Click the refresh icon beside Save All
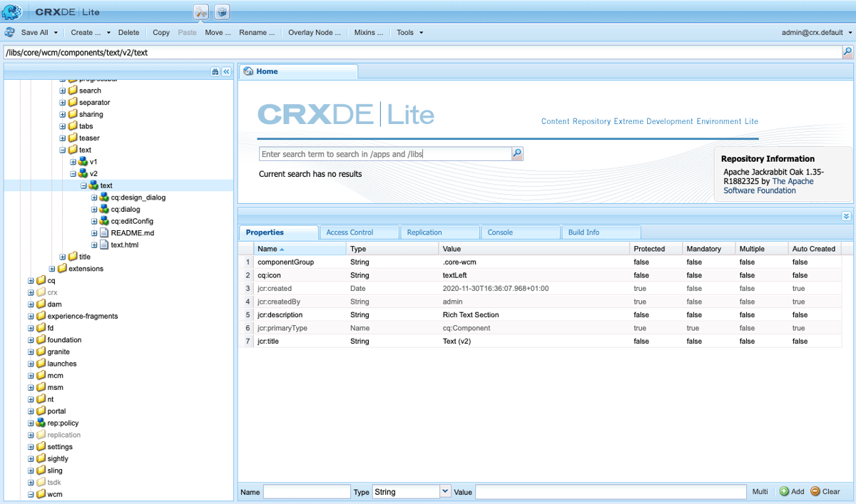The width and height of the screenshot is (856, 504). pos(10,32)
